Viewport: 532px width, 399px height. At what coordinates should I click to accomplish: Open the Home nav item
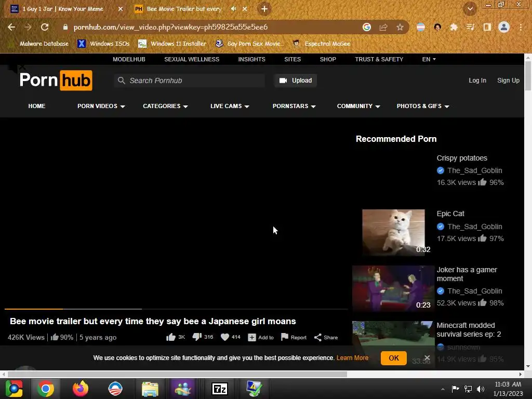point(37,106)
